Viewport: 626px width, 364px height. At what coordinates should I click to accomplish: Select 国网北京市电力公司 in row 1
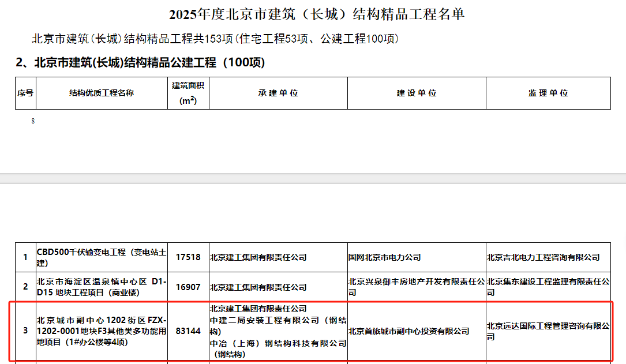click(385, 257)
